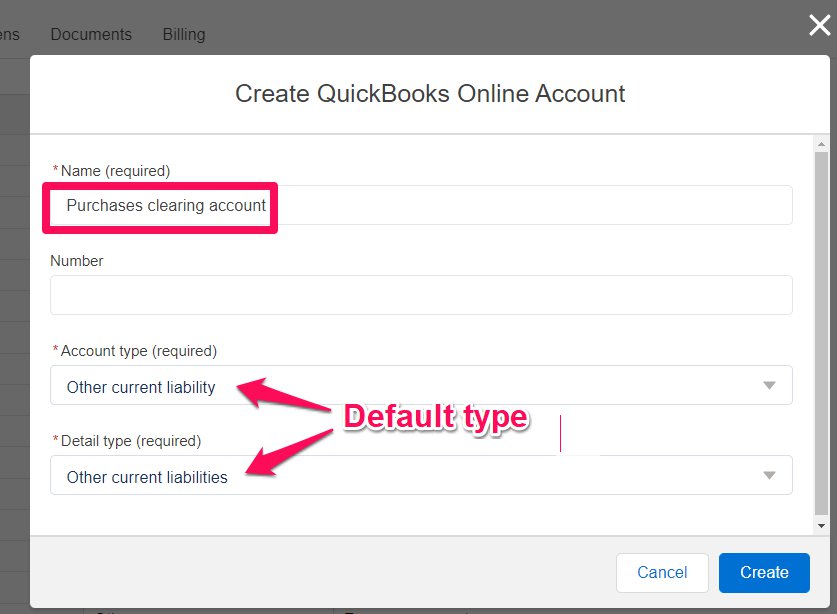Viewport: 837px width, 614px height.
Task: Click the 'Account type (required)' label
Action: pyautogui.click(x=139, y=351)
